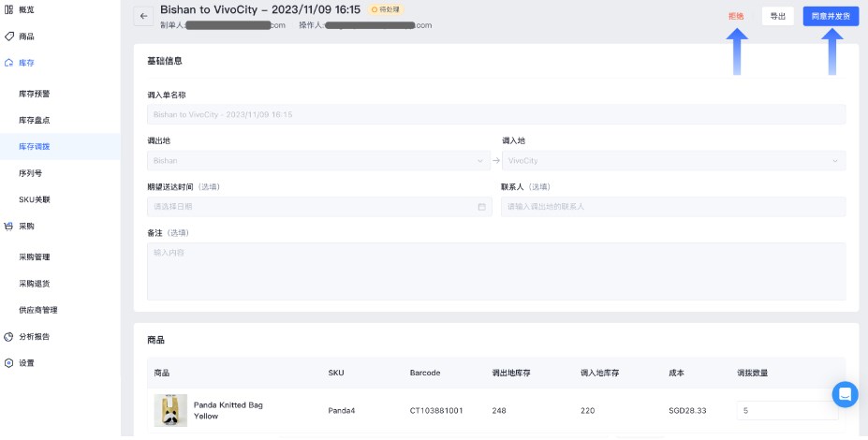Open the 调出地 Bishan dropdown

[x=318, y=160]
